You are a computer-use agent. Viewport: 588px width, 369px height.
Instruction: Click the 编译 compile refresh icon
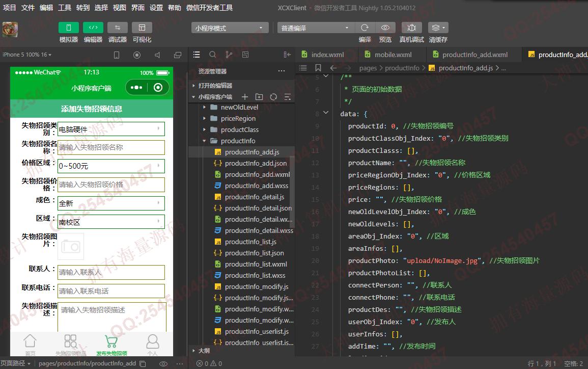(x=365, y=28)
